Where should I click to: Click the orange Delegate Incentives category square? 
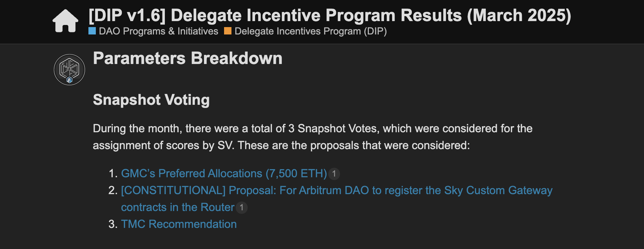(228, 31)
